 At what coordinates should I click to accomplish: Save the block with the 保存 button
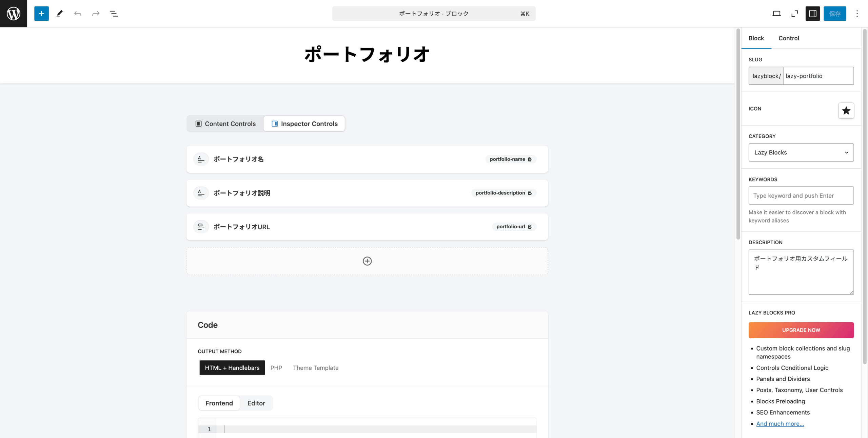(835, 14)
